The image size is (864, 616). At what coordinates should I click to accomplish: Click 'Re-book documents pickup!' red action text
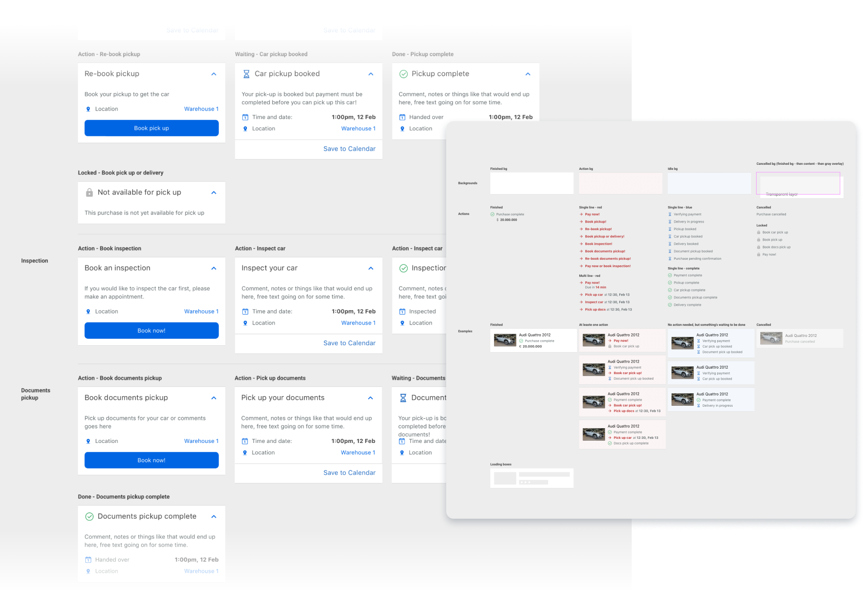[x=607, y=259]
